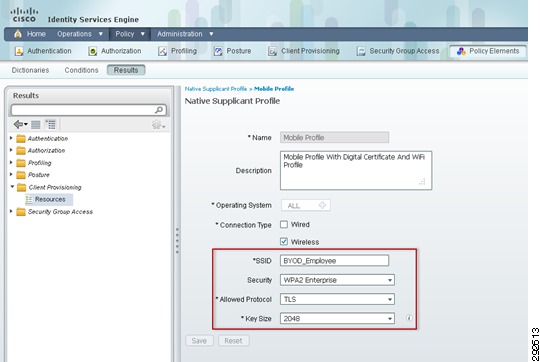Click the Profiling folder icon in tree
This screenshot has height=362, width=540.
21,163
